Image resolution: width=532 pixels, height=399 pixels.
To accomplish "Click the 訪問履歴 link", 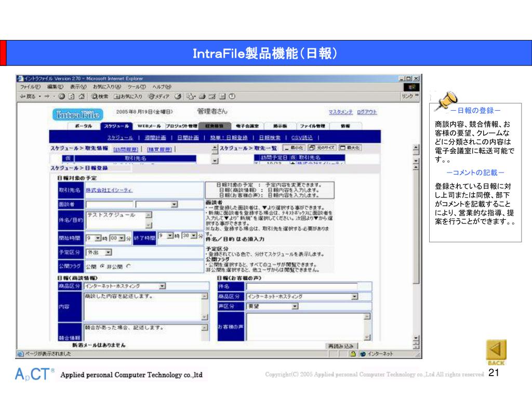I will click(x=126, y=149).
